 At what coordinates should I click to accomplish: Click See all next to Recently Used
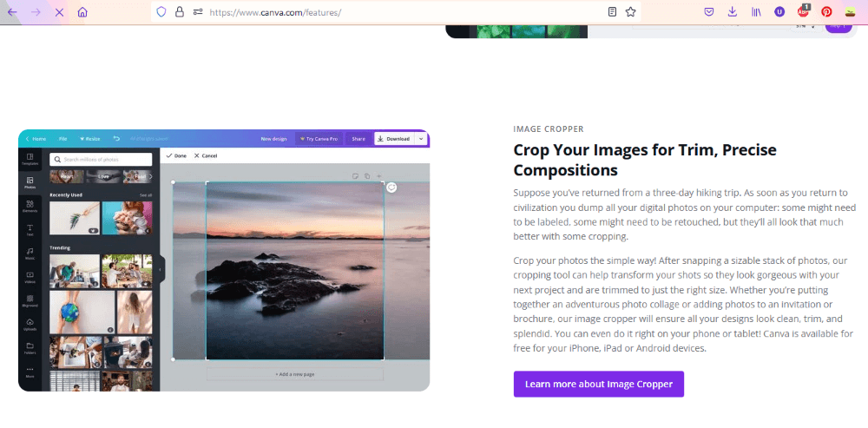146,195
